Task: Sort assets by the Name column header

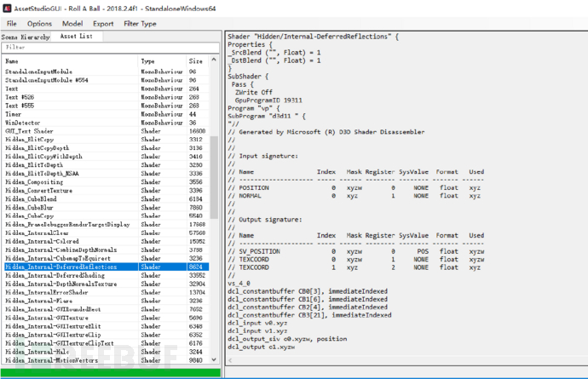Action: pos(68,61)
